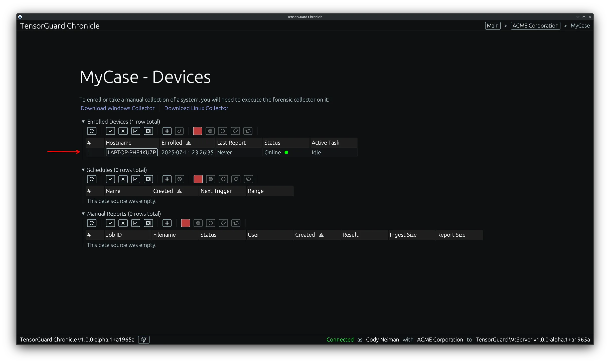Click the checkmark select icon in Manual Reports
The height and width of the screenshot is (364, 610).
pos(110,223)
